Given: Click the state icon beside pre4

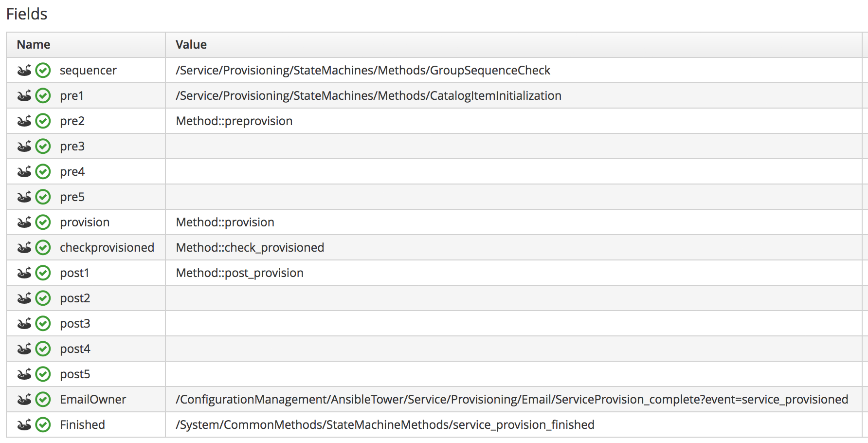Looking at the screenshot, I should (24, 172).
